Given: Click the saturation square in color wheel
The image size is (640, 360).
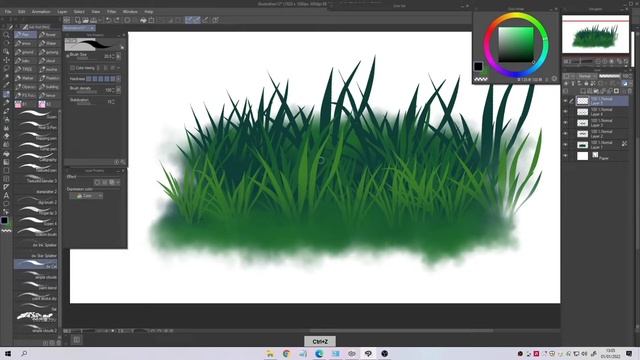Looking at the screenshot, I should (516, 45).
